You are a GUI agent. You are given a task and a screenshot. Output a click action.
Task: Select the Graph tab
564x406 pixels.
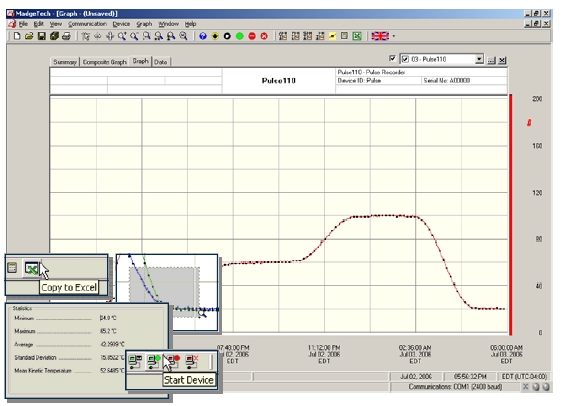[141, 61]
